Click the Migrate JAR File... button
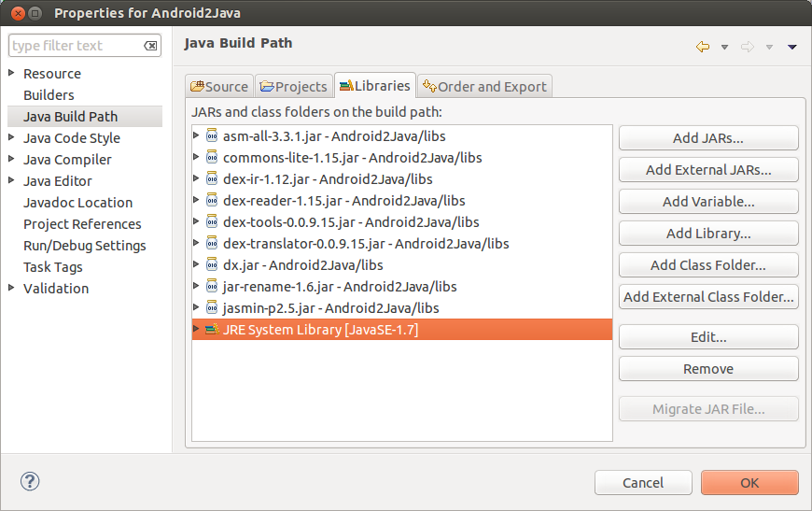 point(708,409)
